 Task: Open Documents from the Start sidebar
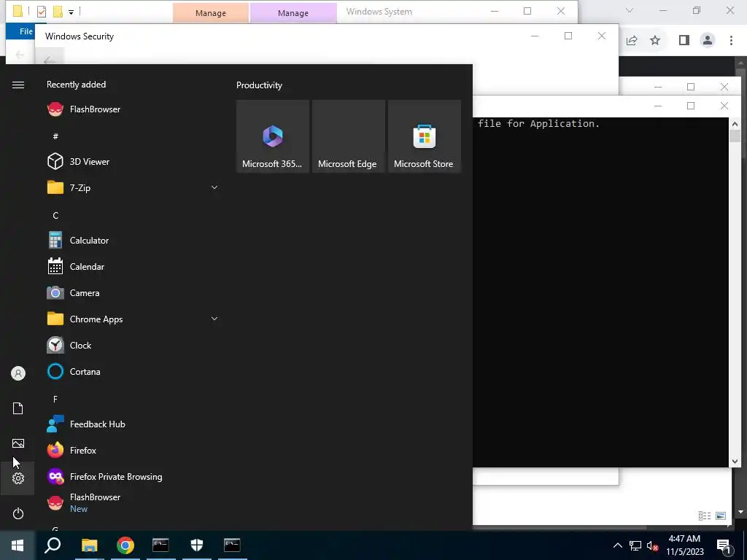coord(18,408)
